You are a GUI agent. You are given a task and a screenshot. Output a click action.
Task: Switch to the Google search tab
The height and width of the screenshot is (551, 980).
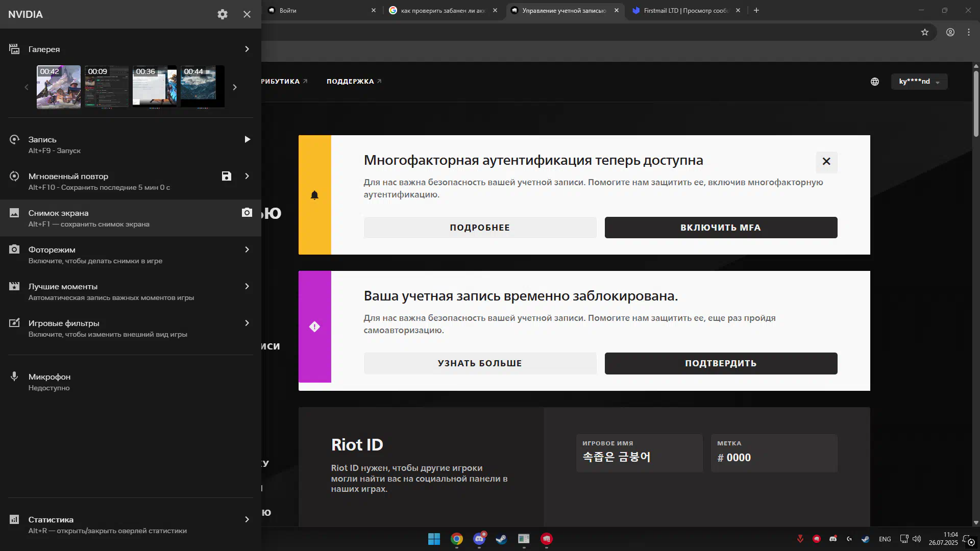443,10
